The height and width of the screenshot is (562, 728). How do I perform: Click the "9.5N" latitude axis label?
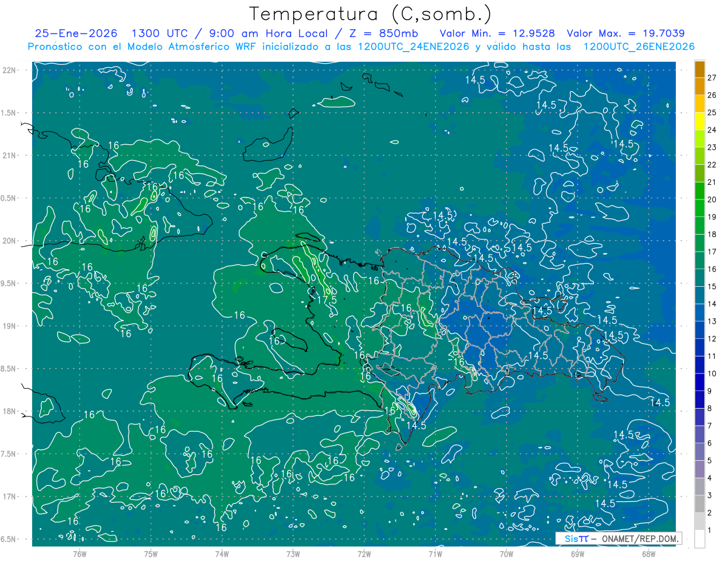point(9,283)
